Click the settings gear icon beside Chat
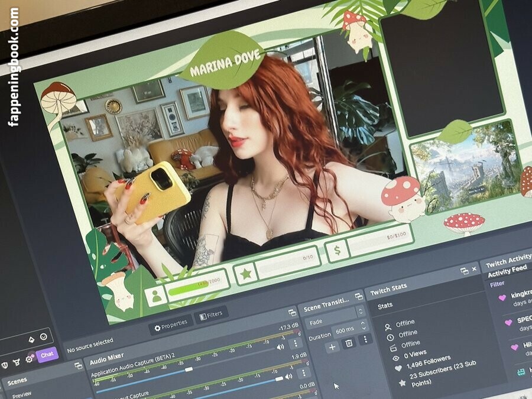Screen dimensions: 532x399 tap(29, 359)
